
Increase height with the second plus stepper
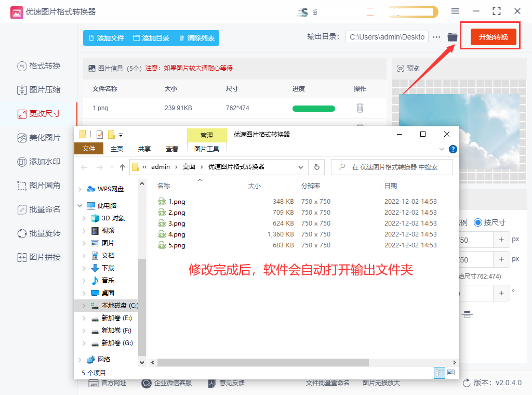click(x=501, y=259)
